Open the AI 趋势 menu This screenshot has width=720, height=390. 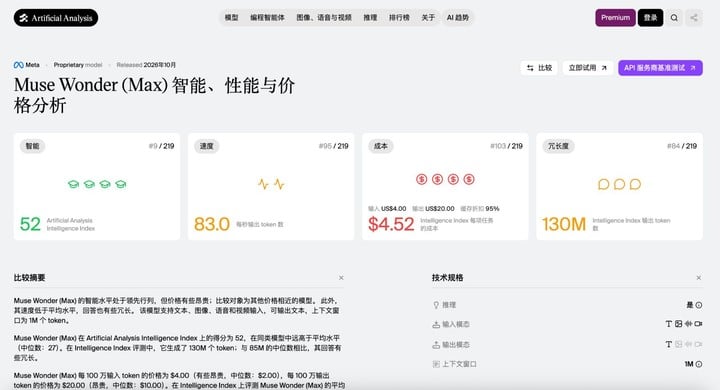pos(458,17)
